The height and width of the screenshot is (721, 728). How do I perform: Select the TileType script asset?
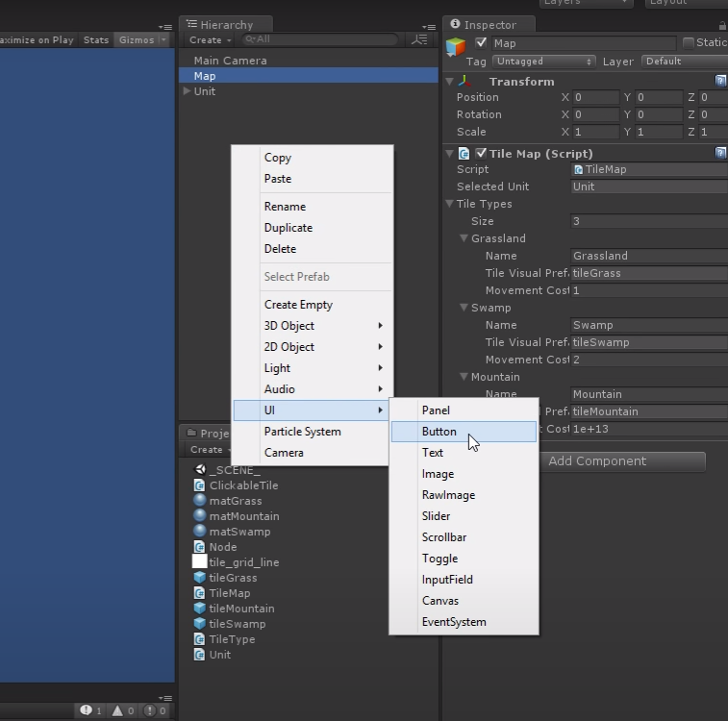tap(224, 639)
